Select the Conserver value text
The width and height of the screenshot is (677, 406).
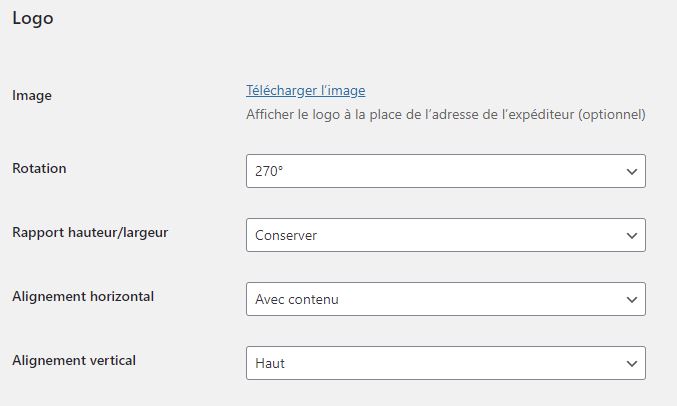(x=286, y=236)
